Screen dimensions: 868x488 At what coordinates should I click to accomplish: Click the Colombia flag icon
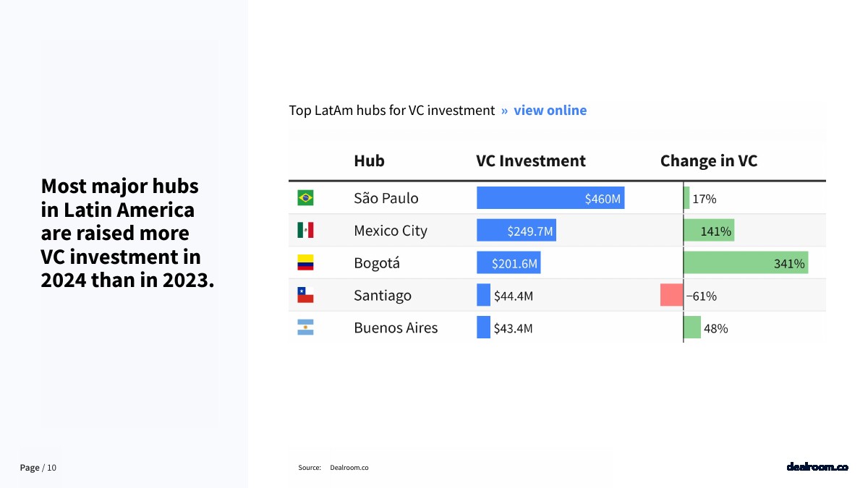(305, 263)
